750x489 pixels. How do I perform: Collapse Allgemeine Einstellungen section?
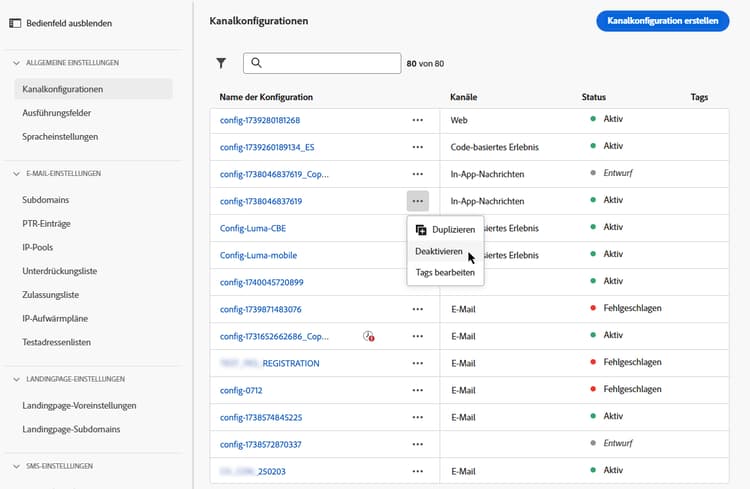[x=16, y=63]
